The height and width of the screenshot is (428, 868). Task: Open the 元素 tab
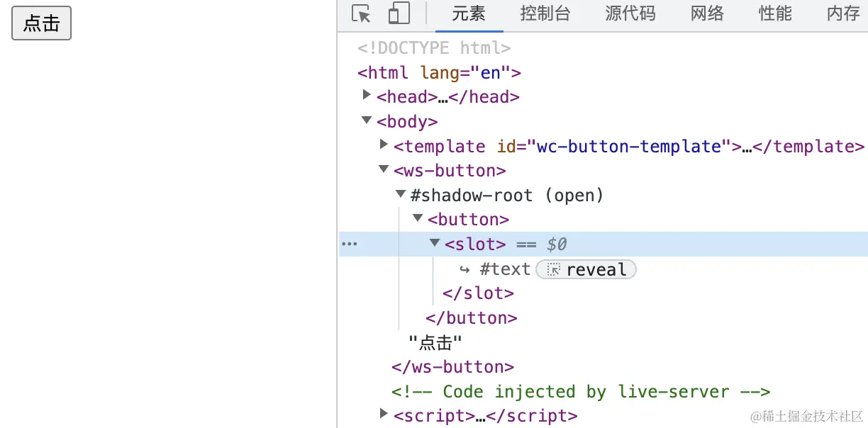469,13
